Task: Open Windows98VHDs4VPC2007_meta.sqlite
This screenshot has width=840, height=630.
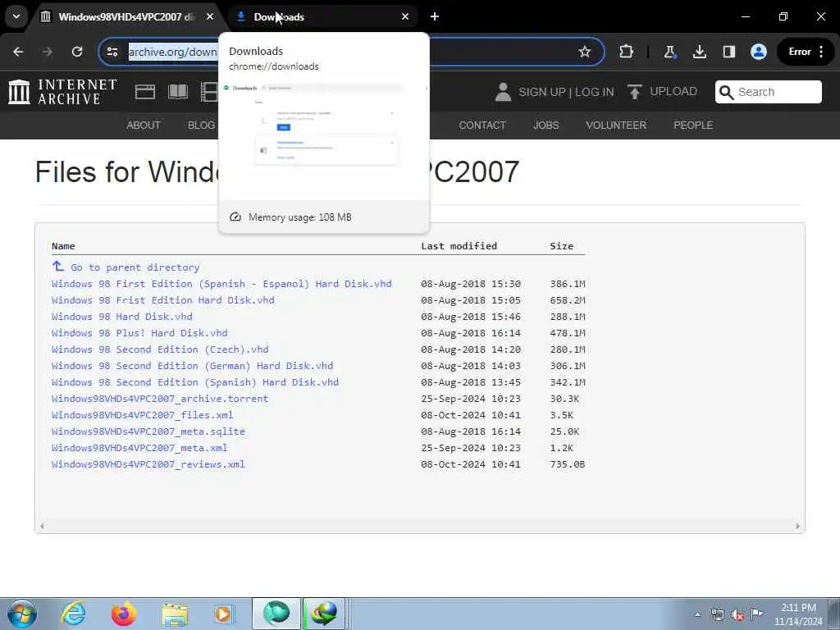Action: [148, 431]
